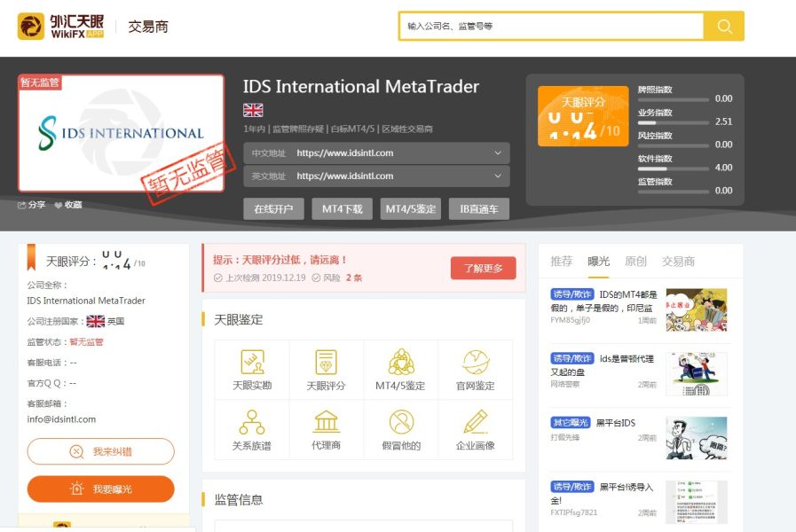Click the MT4下载 button
This screenshot has width=796, height=532.
click(343, 209)
